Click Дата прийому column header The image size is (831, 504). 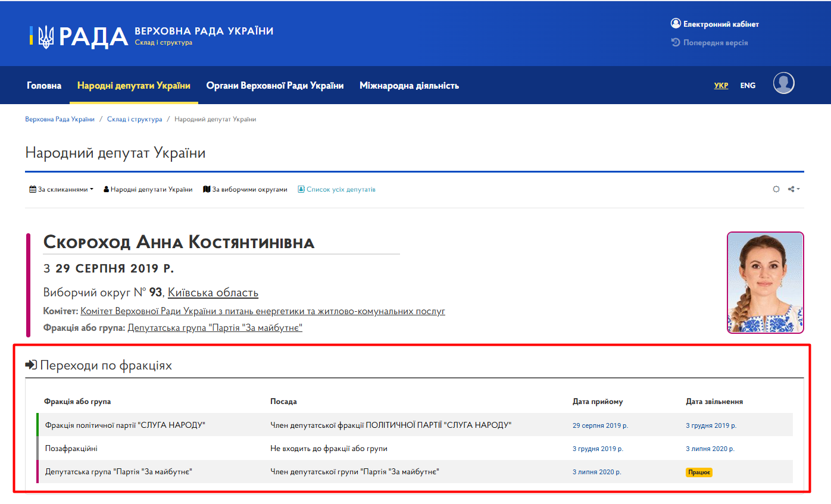(x=598, y=402)
